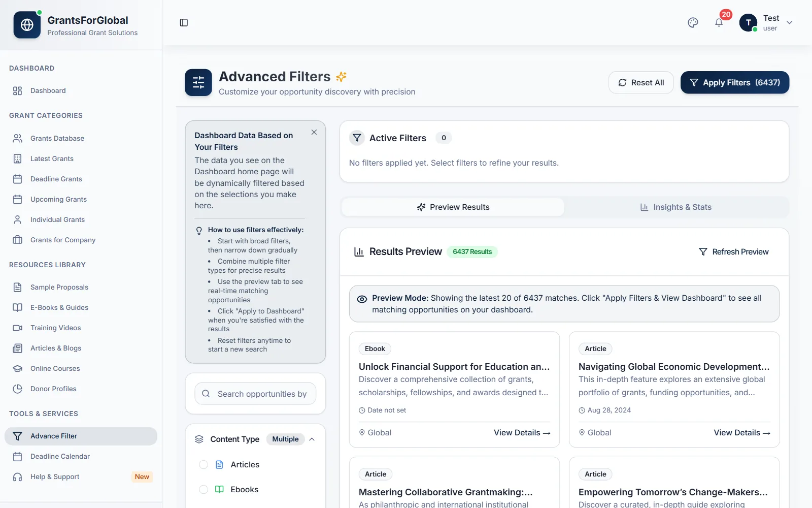Click the Individual Grants person icon
812x508 pixels.
click(18, 219)
